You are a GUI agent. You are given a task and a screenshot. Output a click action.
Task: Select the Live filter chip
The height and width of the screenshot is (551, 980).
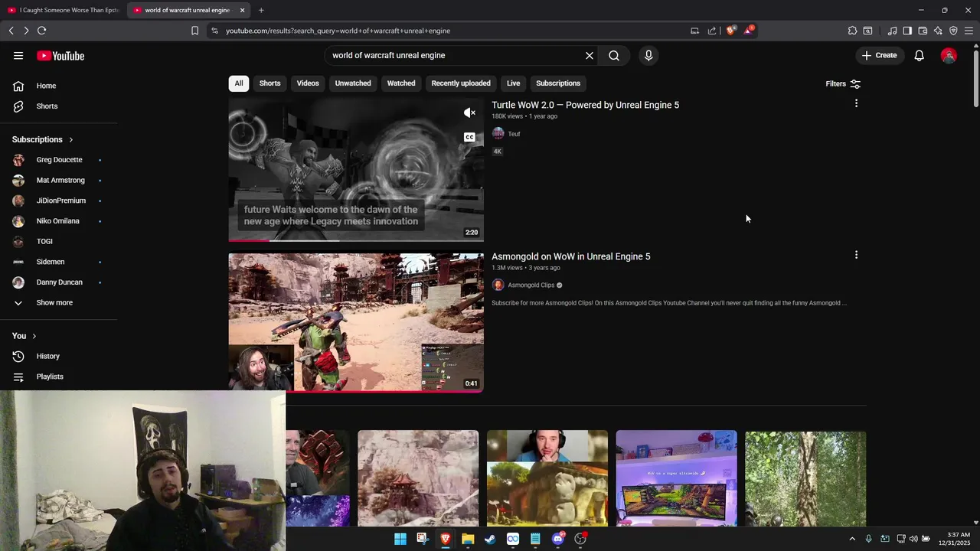(x=513, y=83)
